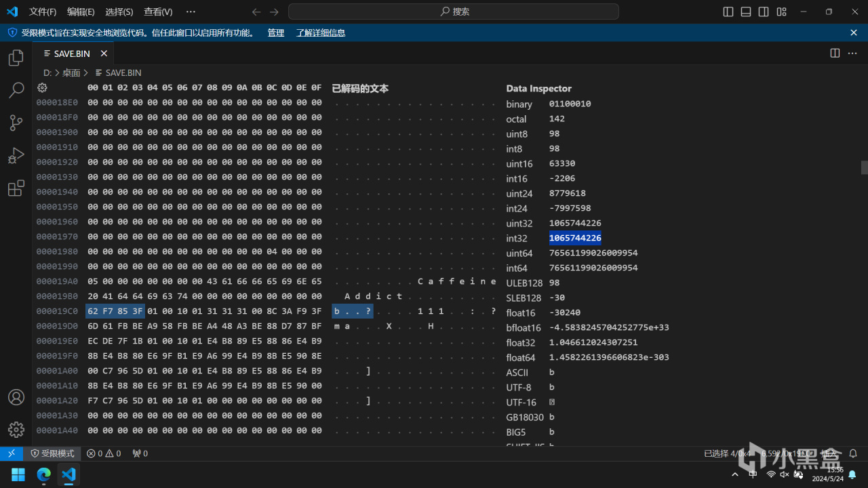Select the uint16 value 63330
This screenshot has height=488, width=868.
pos(562,163)
